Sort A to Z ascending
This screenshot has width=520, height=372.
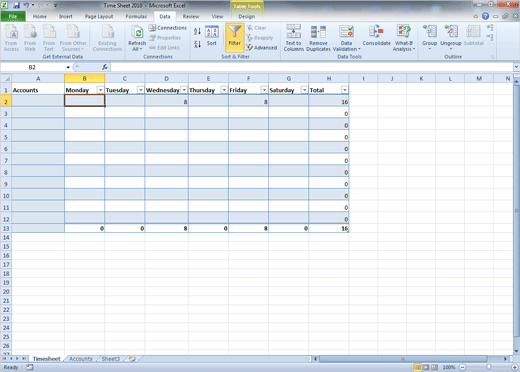[197, 32]
